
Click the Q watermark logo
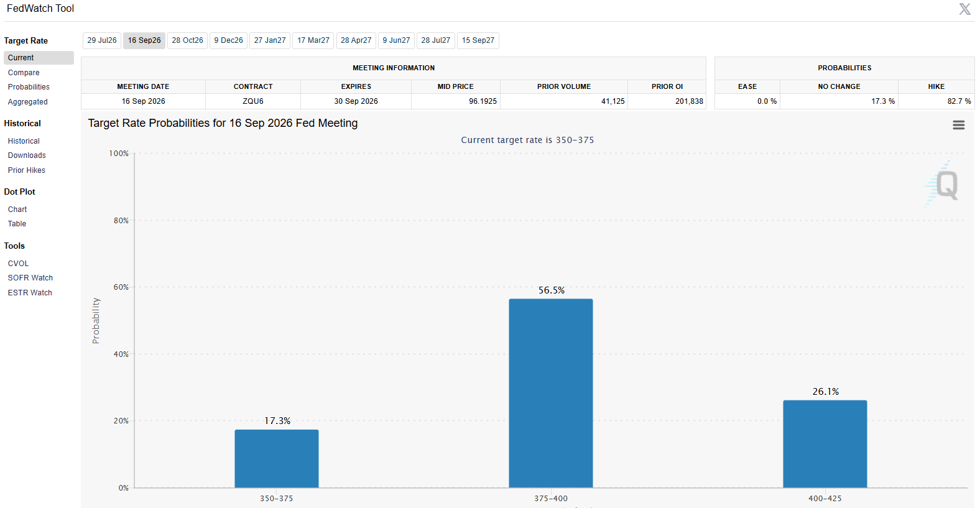click(x=942, y=184)
